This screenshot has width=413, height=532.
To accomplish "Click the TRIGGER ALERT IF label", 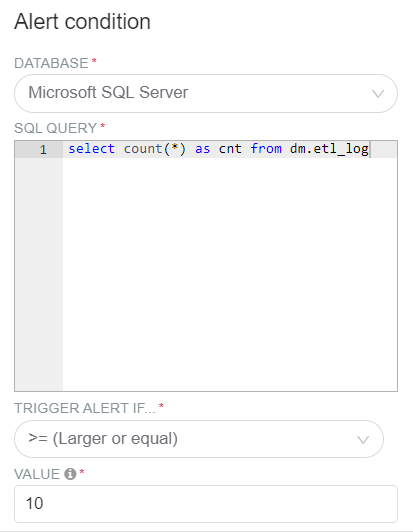I will pos(85,408).
